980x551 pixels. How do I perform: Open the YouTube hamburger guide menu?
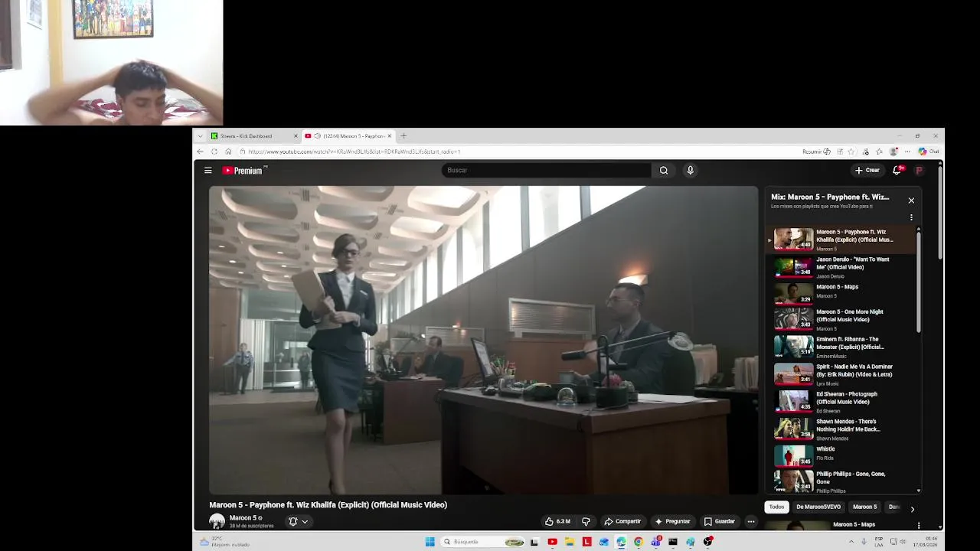point(207,170)
